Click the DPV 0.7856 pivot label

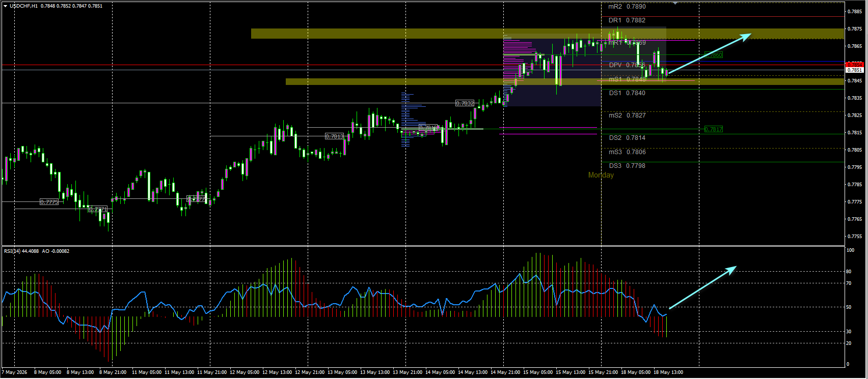tap(627, 65)
